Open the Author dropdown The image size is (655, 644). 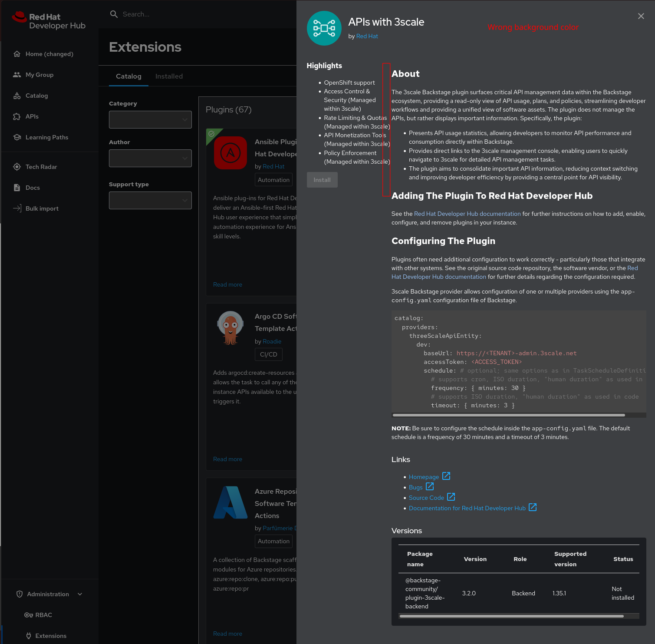pyautogui.click(x=150, y=158)
